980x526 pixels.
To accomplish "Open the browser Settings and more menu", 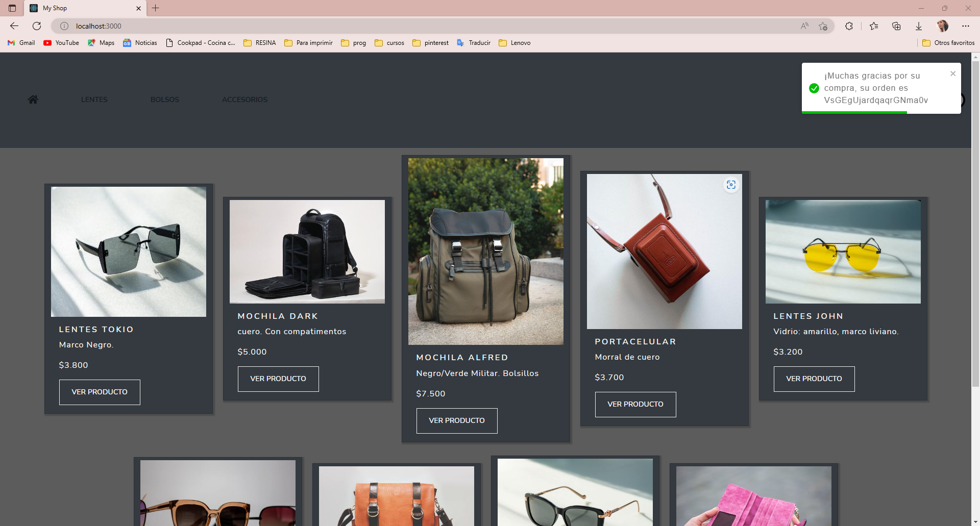I will tap(966, 26).
